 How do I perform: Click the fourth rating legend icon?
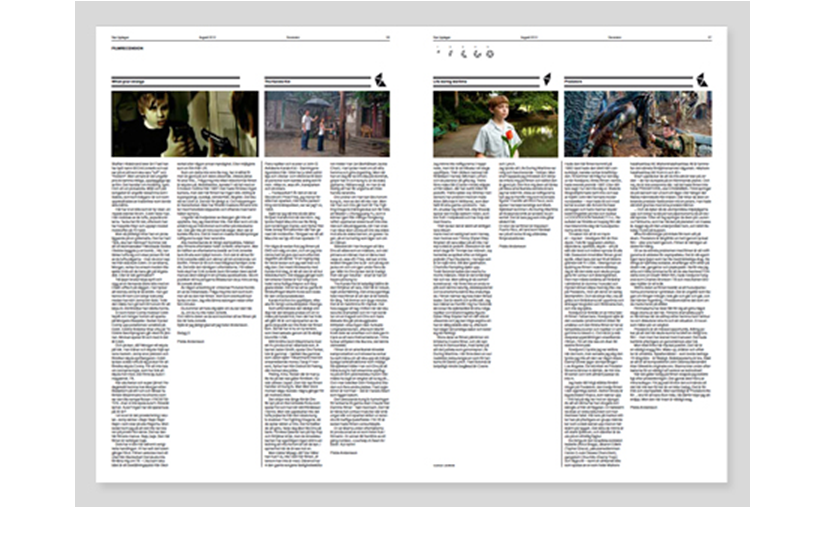477,52
